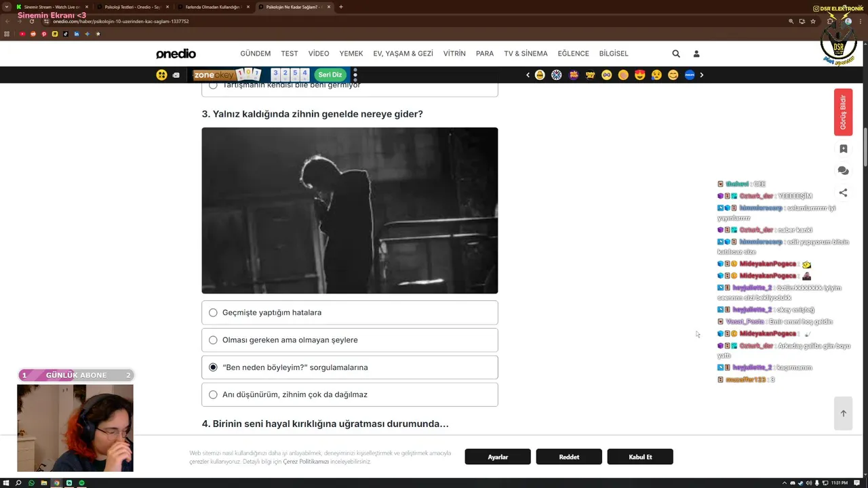
Task: Open the TikTok bookmark shortcut
Action: pyautogui.click(x=66, y=34)
